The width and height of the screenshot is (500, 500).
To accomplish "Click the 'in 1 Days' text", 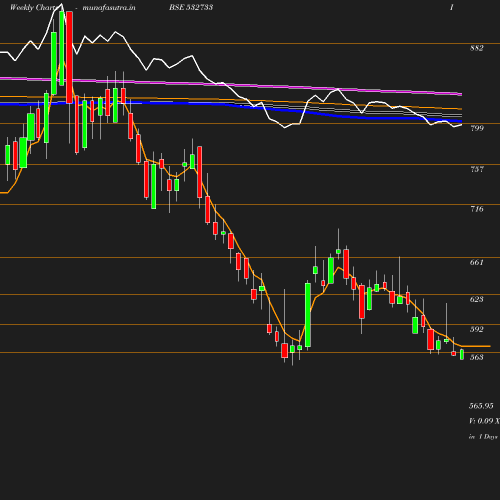I will [483, 436].
